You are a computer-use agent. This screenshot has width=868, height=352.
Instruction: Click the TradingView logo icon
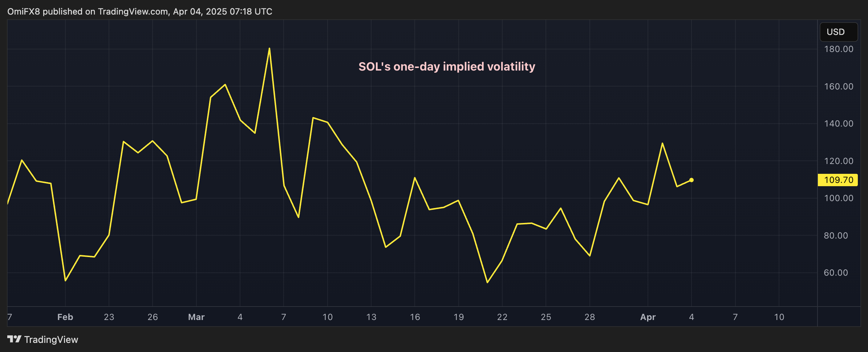(14, 340)
